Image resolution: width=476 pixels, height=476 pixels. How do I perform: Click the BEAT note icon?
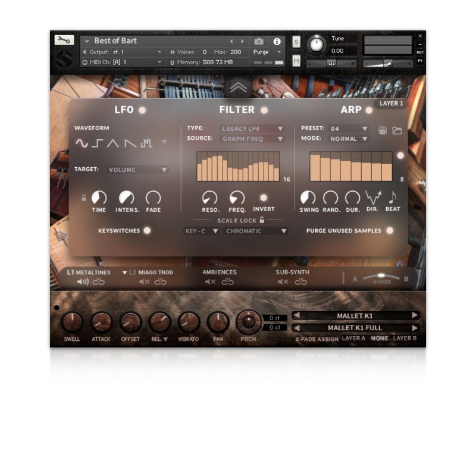[393, 198]
